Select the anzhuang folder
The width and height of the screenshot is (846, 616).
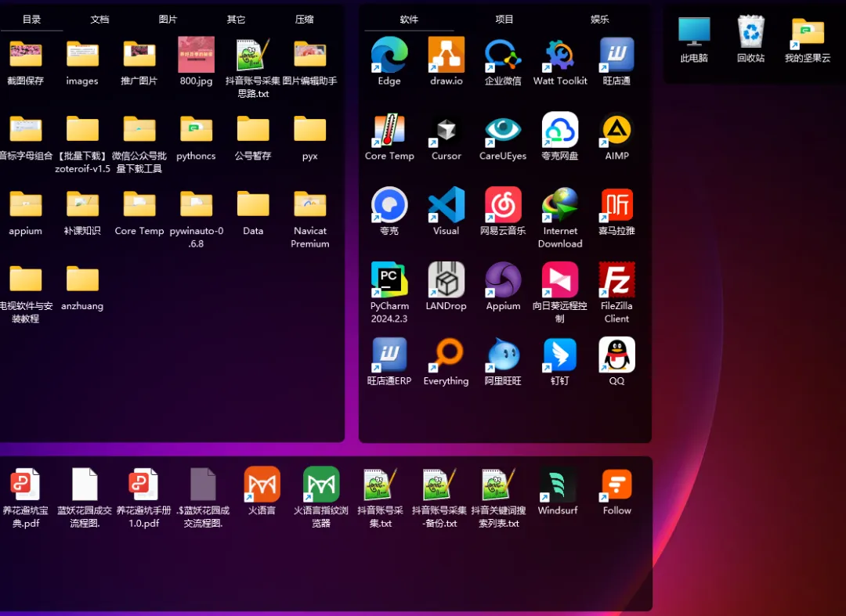[x=82, y=279]
